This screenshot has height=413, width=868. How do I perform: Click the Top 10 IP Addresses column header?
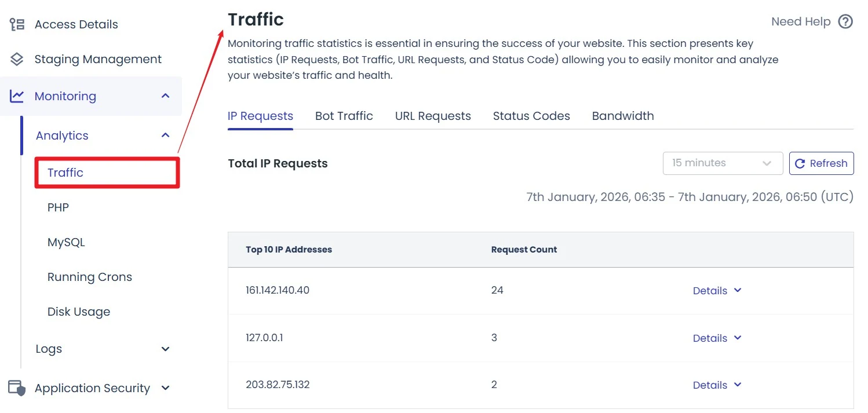289,250
